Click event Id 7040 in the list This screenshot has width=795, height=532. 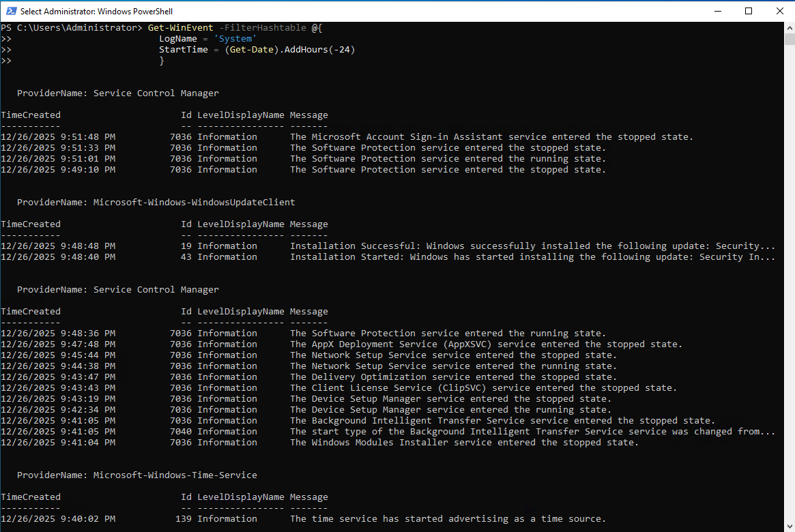click(181, 432)
